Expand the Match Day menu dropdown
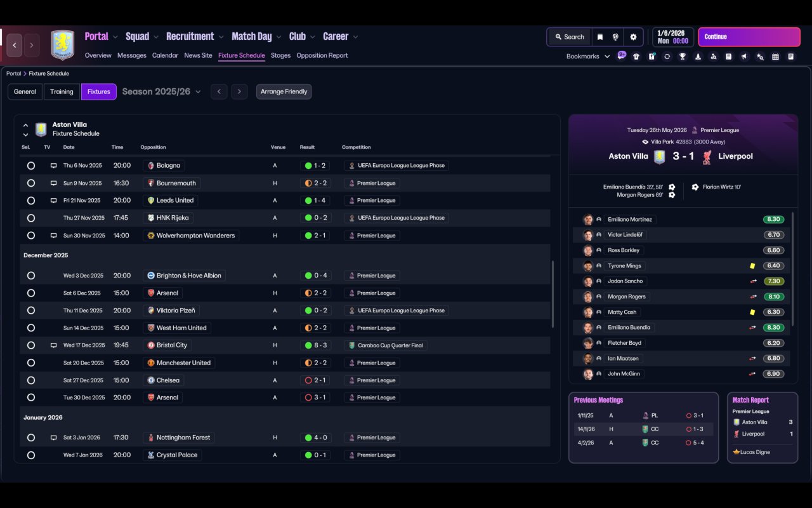Screen dimensions: 812x508 click(278, 37)
